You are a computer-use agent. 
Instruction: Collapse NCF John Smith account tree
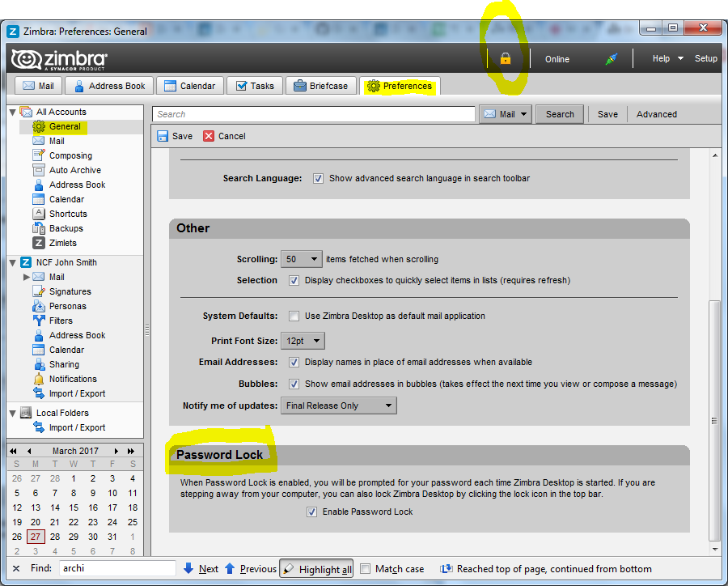12,262
